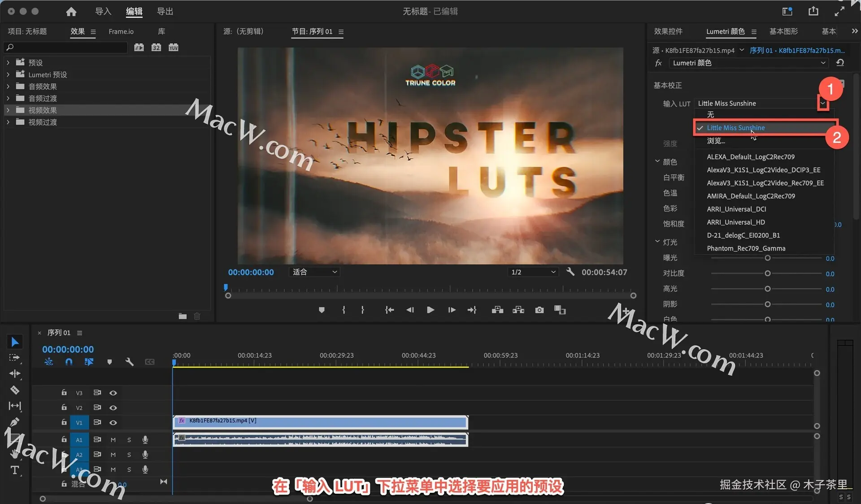Mute the A1 audio track
Screen dimensions: 861x504
coord(113,440)
